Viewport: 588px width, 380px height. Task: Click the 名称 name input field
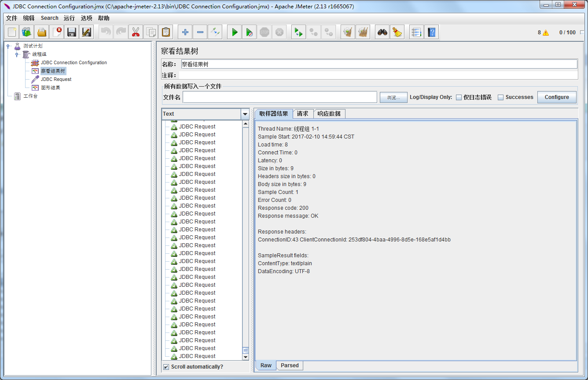pos(379,64)
